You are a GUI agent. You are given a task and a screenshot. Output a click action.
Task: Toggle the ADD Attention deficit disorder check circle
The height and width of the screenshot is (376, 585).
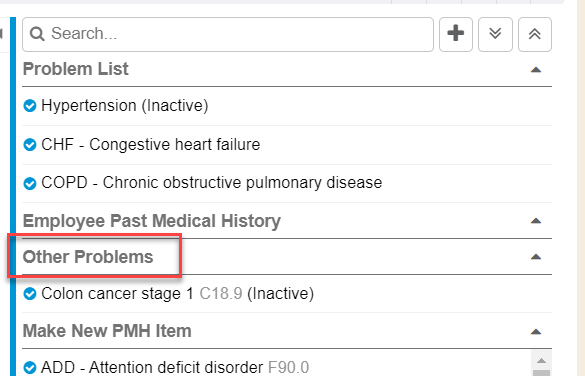pyautogui.click(x=30, y=367)
